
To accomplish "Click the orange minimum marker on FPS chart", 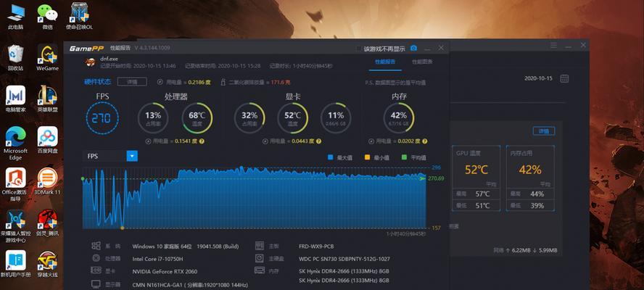I will tap(122, 228).
